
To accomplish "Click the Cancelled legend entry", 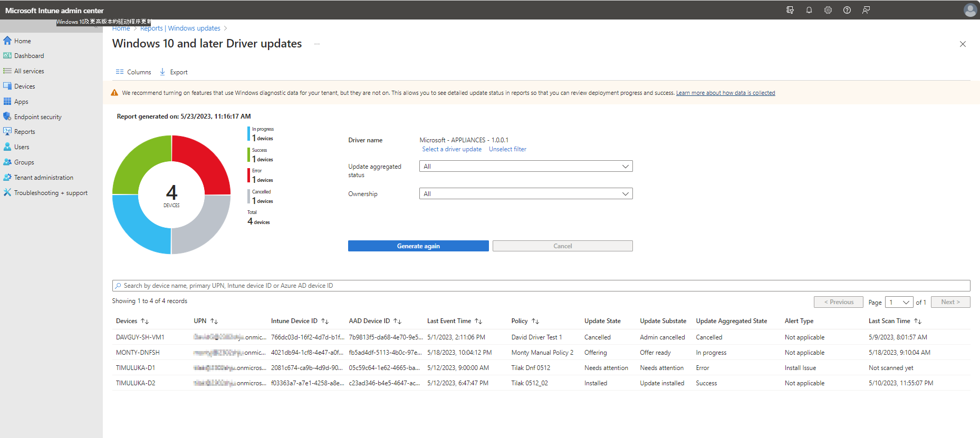I will 261,197.
